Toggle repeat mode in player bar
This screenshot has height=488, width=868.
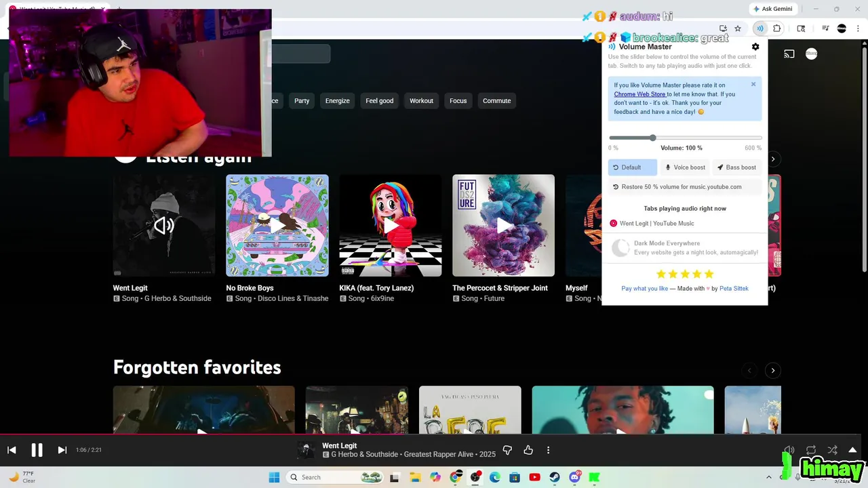point(811,450)
